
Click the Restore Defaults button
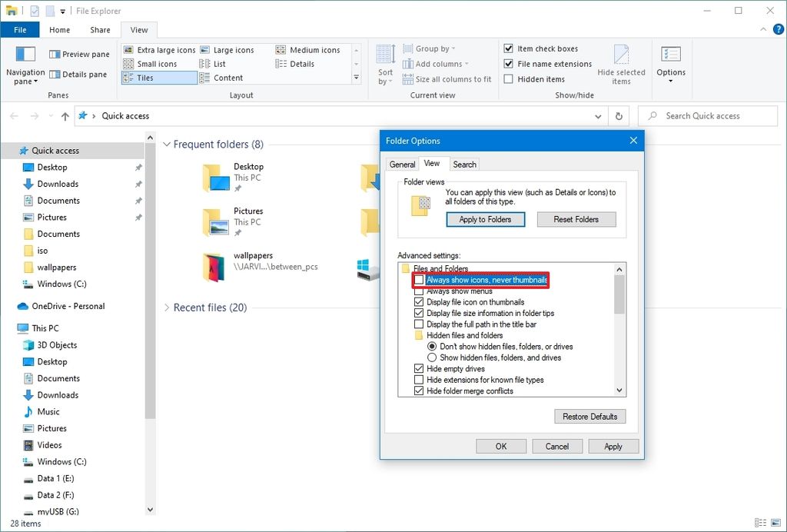[589, 416]
